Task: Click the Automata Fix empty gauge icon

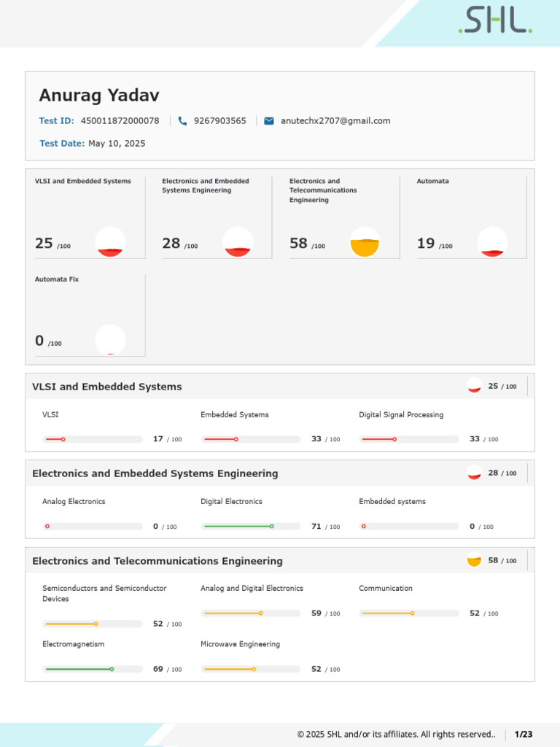Action: click(x=110, y=340)
